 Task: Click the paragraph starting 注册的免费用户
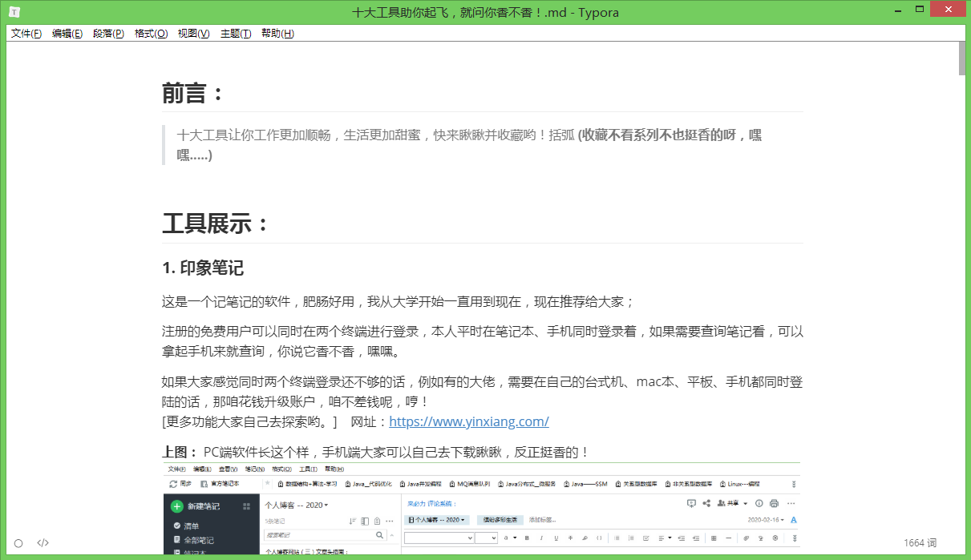[x=482, y=341]
